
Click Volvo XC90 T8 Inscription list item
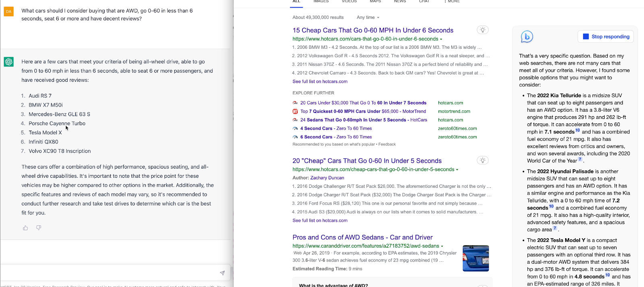click(x=60, y=151)
